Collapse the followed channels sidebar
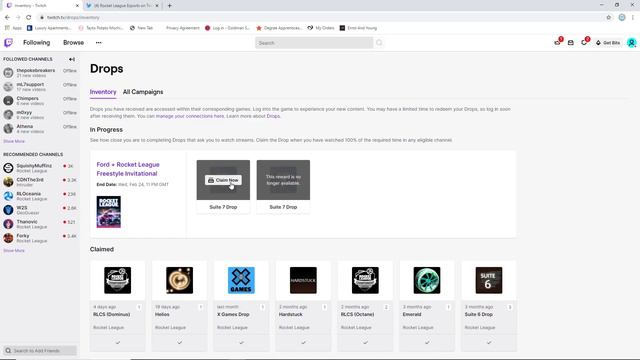This screenshot has height=360, width=640. click(72, 59)
